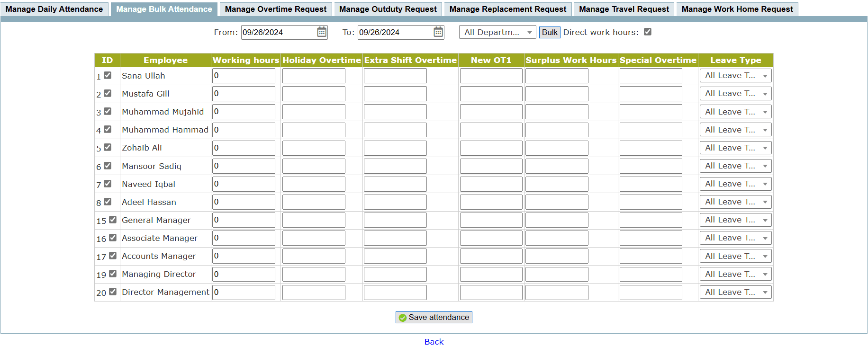The image size is (868, 346).
Task: Open the To date calendar picker
Action: tap(438, 32)
